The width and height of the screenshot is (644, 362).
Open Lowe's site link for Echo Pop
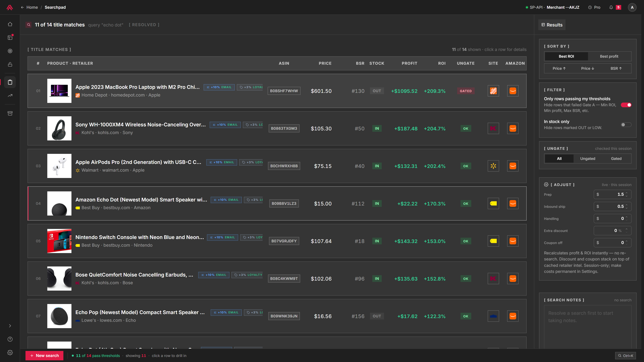[x=493, y=316]
